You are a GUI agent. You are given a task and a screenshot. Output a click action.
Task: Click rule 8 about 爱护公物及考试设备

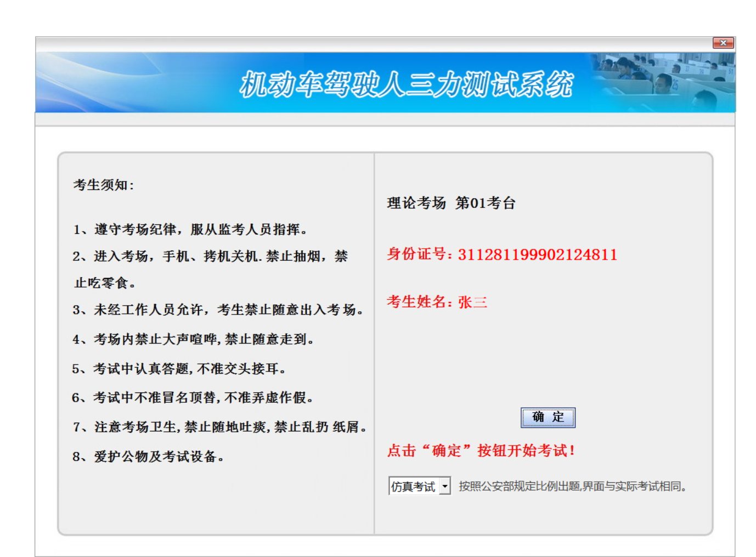(x=148, y=457)
